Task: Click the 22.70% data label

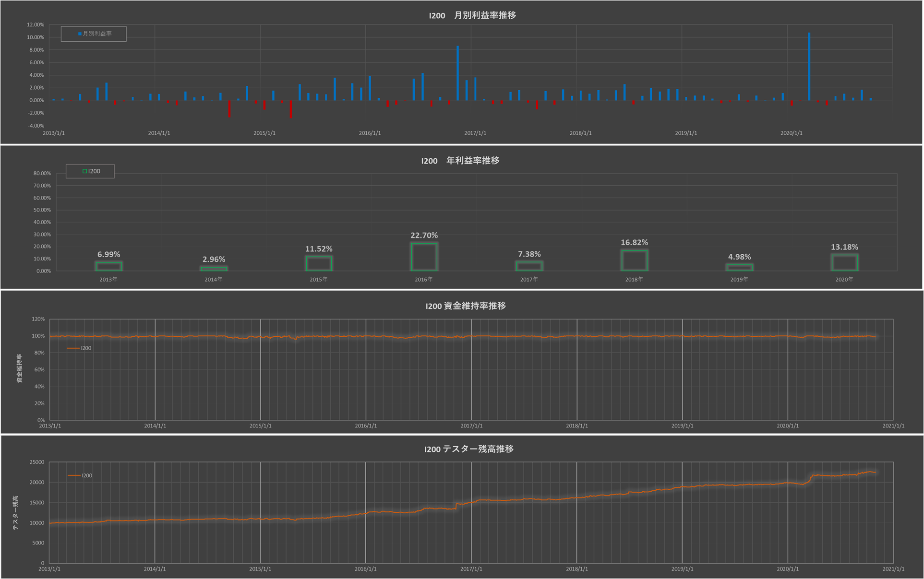Action: click(x=424, y=235)
